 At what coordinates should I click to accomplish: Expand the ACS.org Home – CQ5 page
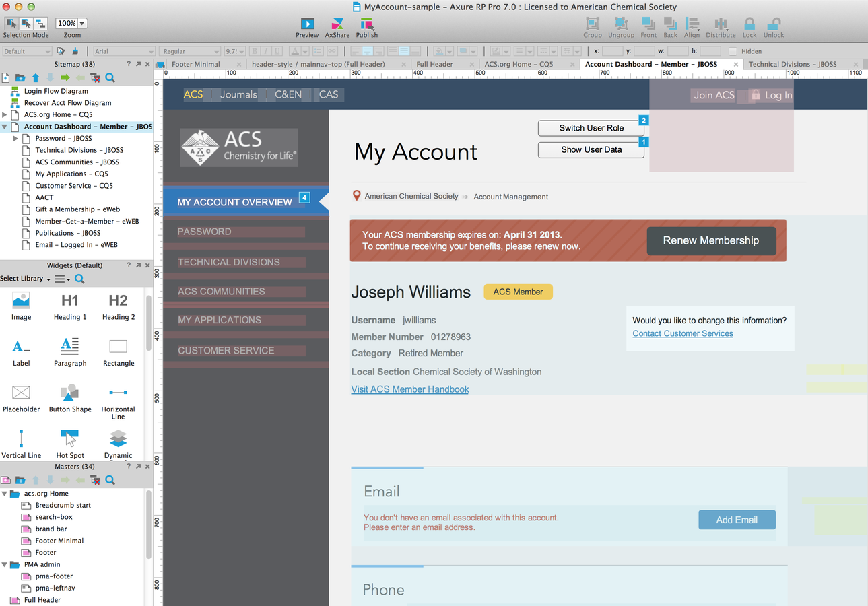[x=5, y=115]
